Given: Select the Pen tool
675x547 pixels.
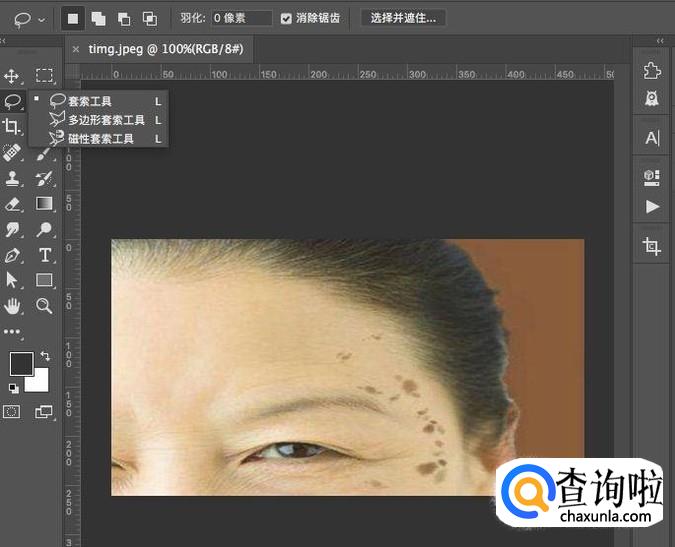Looking at the screenshot, I should (x=12, y=255).
